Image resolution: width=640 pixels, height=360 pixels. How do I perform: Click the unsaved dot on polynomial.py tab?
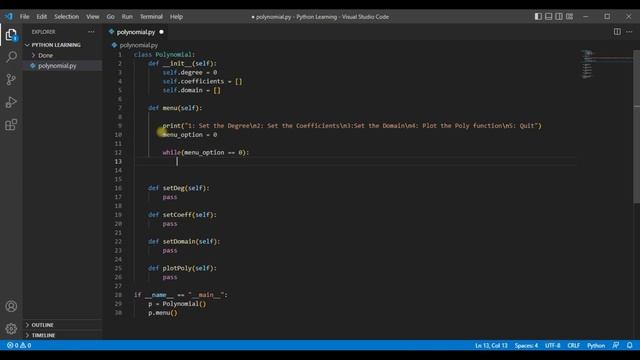162,32
